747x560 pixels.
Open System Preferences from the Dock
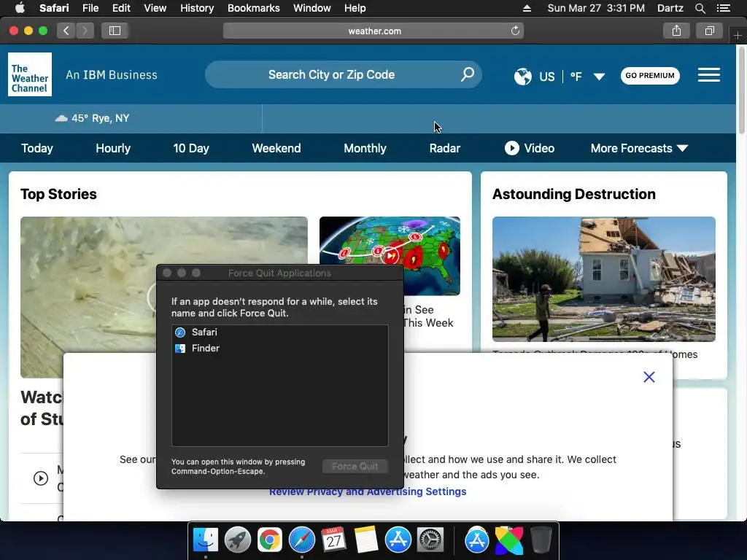click(430, 540)
